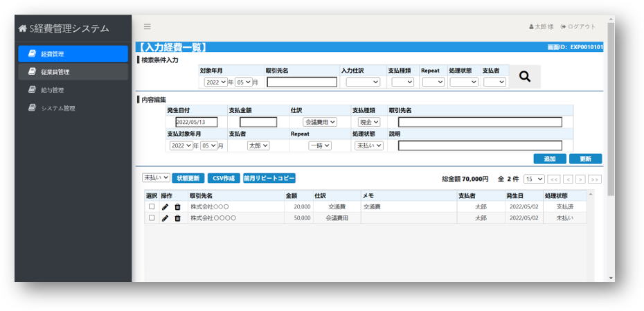Click the 前月リピートコピー button

coord(269,178)
